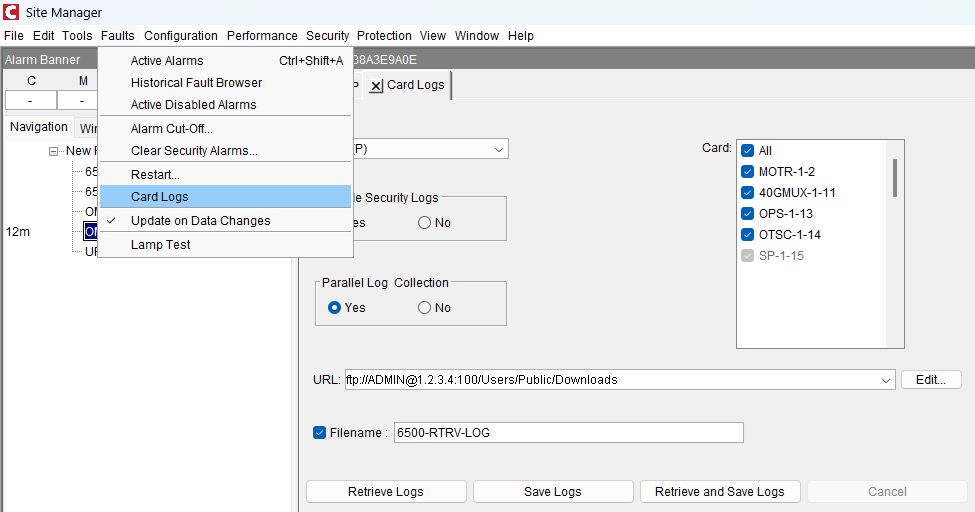The height and width of the screenshot is (512, 975).
Task: Choose Historical Fault Browser menu entry
Action: click(x=226, y=83)
